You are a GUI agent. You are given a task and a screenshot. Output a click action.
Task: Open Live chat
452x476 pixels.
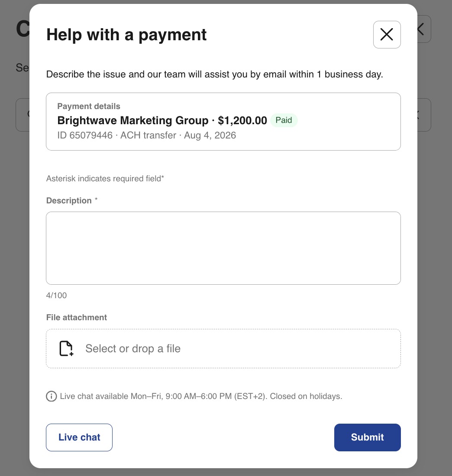click(79, 437)
